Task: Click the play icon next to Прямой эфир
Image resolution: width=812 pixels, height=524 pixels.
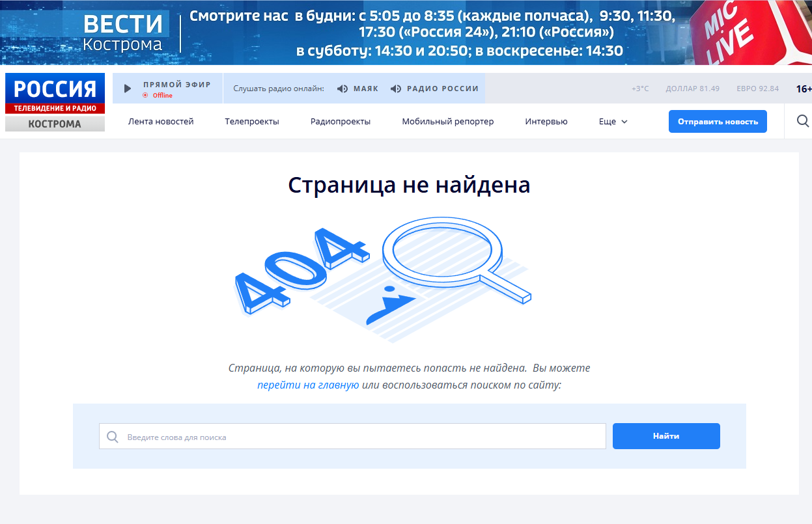Action: [x=128, y=89]
